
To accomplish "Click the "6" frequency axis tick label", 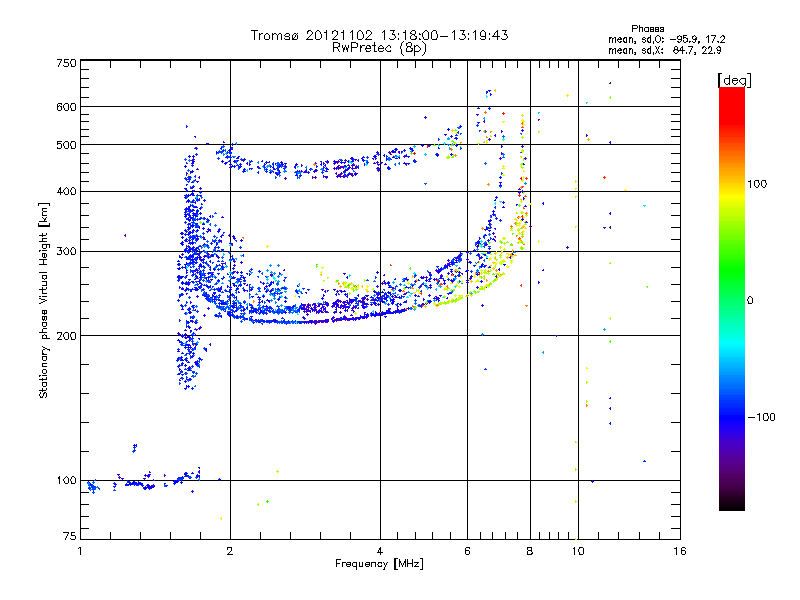I will [x=467, y=551].
